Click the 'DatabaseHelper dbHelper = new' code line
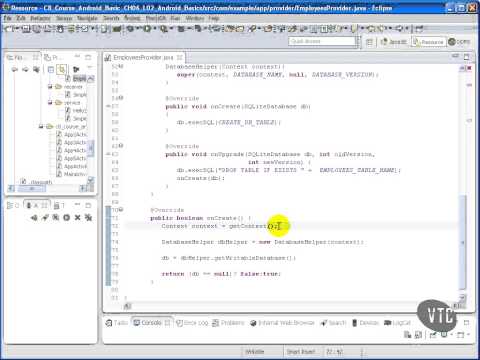480x360 pixels. coord(262,242)
